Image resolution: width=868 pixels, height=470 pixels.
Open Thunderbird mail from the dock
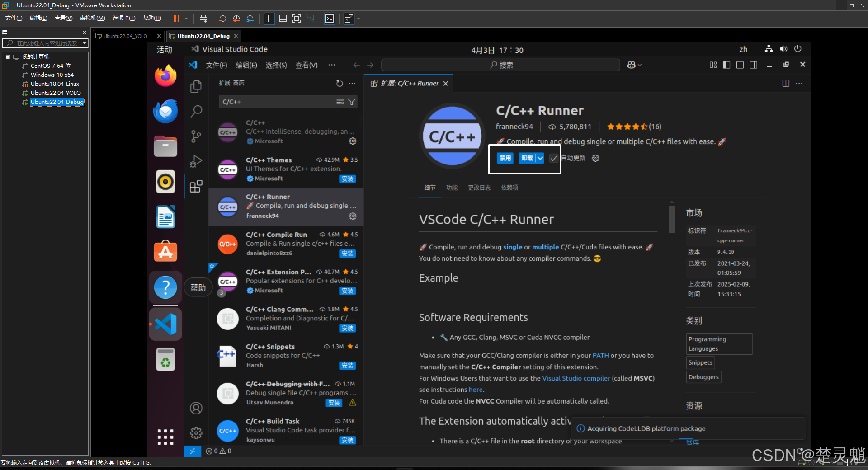[165, 111]
